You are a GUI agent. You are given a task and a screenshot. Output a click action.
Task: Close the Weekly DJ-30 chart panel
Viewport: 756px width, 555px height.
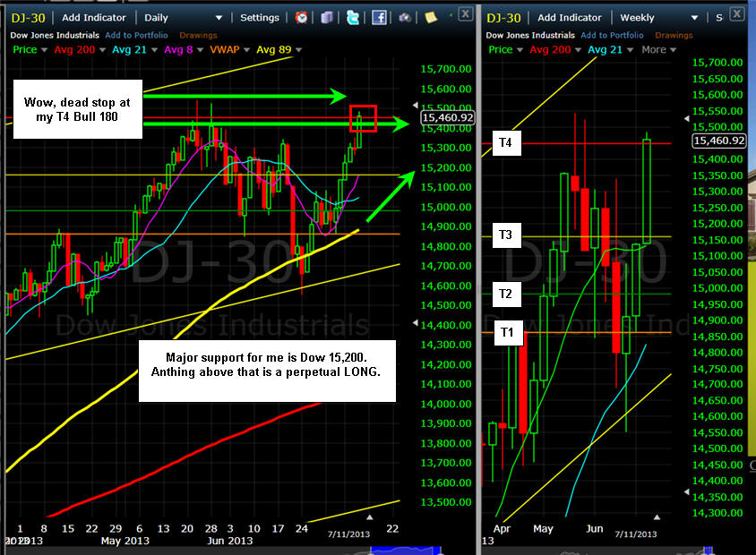pyautogui.click(x=736, y=13)
